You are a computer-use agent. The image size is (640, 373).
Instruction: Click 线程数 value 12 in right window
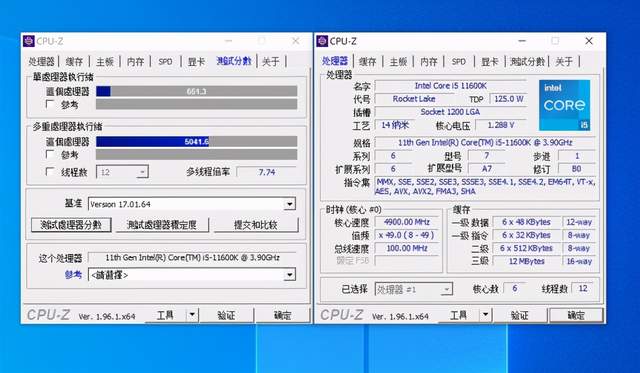(583, 289)
